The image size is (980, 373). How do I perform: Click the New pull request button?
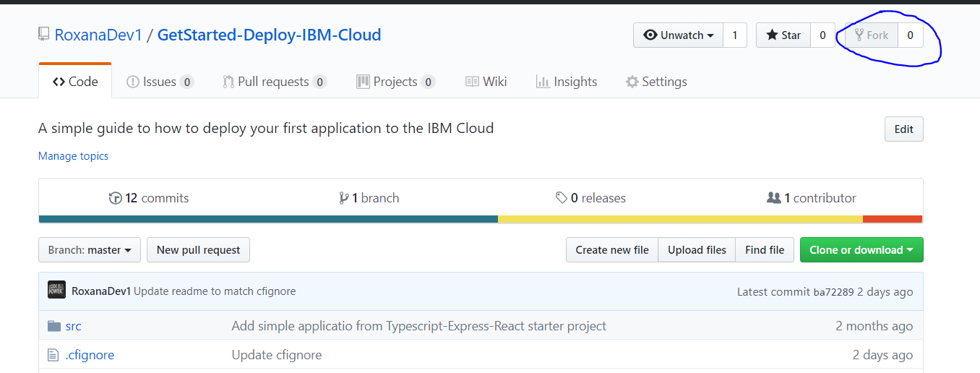[198, 250]
